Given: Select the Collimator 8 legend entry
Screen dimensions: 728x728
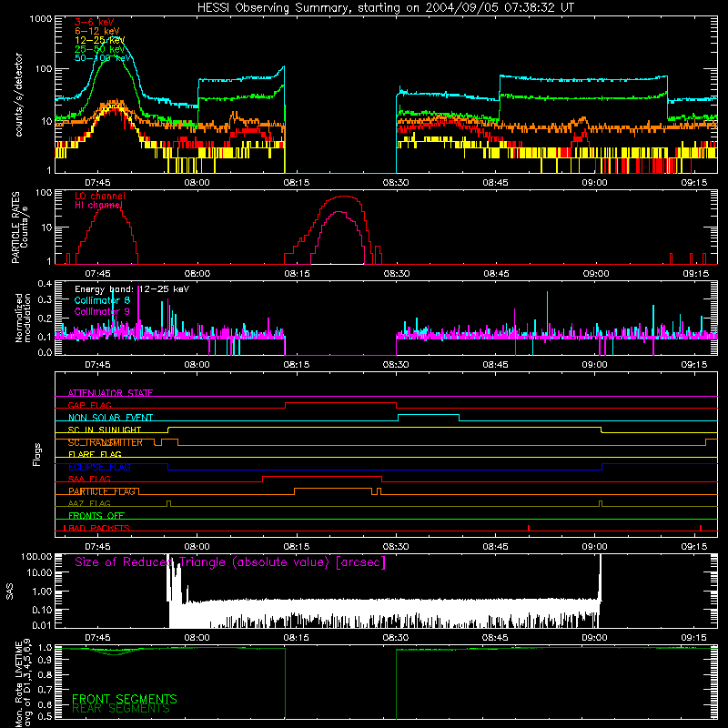Looking at the screenshot, I should click(102, 300).
